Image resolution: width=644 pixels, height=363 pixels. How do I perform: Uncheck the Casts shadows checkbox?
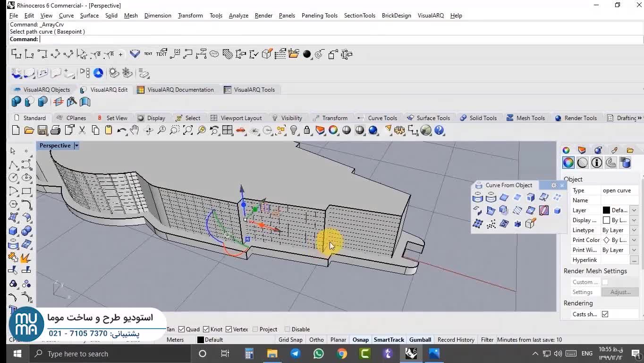(605, 314)
